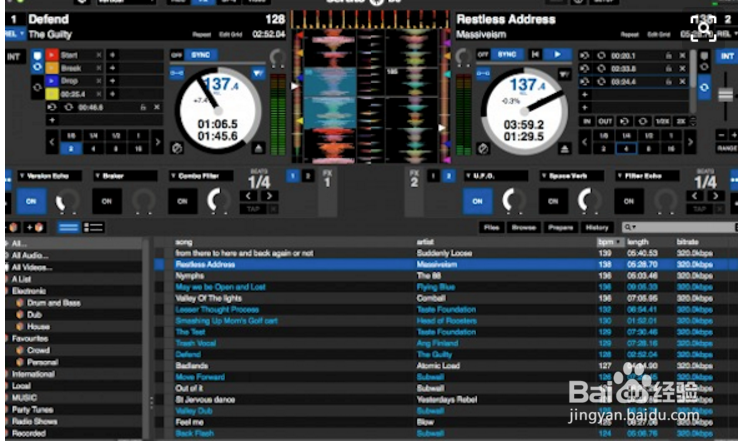741x441 pixels.
Task: Adjust Version Echo depth knob
Action: (x=68, y=201)
